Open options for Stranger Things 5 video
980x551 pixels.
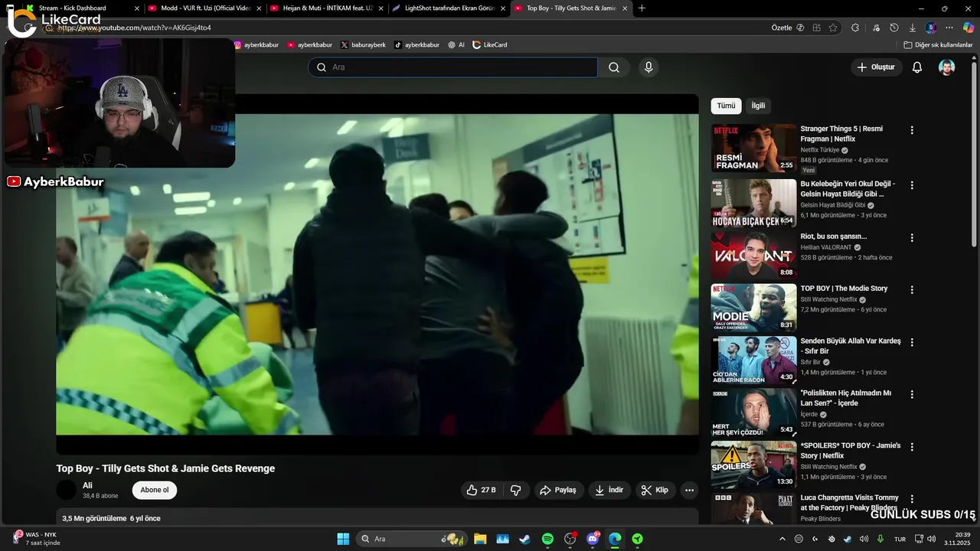912,130
